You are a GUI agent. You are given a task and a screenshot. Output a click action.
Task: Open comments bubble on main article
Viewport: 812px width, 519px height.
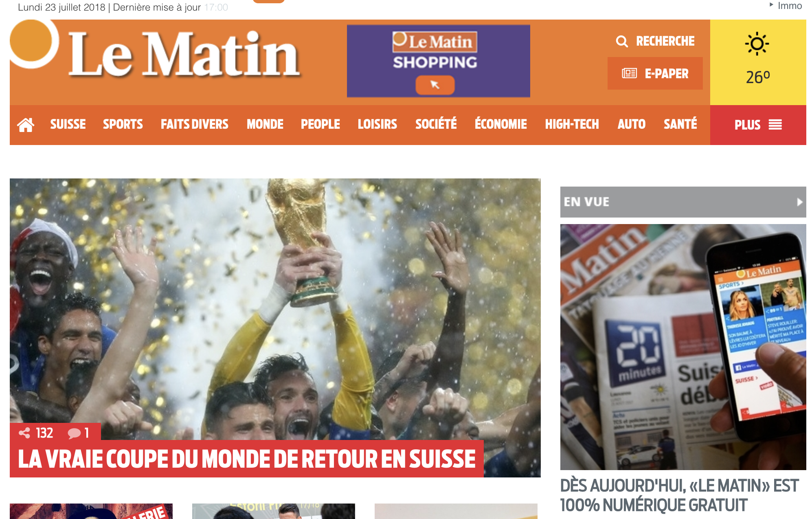click(x=74, y=433)
